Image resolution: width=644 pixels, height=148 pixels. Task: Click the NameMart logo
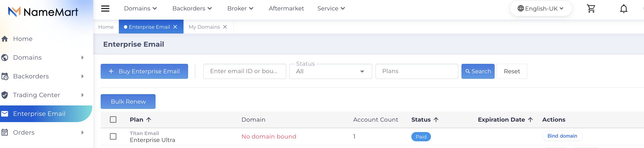tap(43, 12)
